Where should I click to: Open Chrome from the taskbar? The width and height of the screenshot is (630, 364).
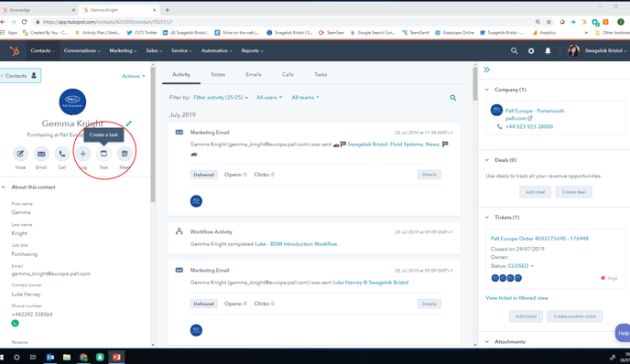83,357
